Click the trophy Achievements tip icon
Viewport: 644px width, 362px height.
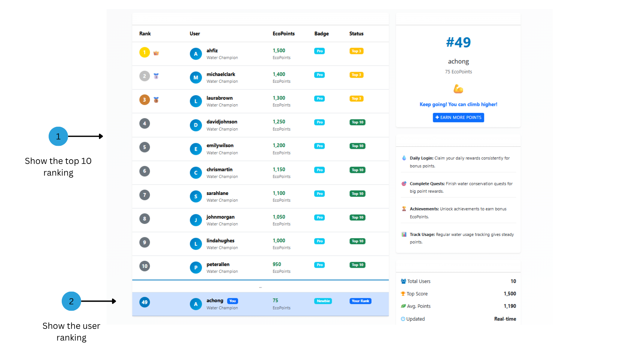pos(404,209)
